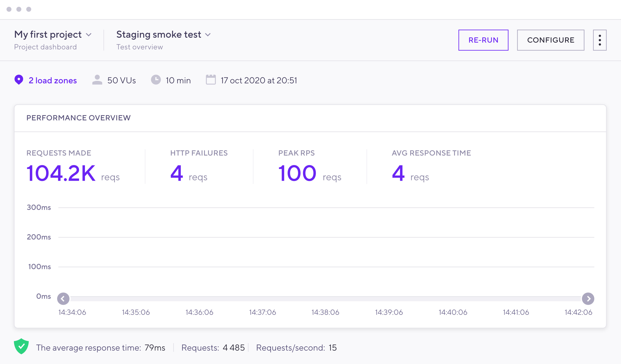Click the 79ms average response time value
This screenshot has width=621, height=364.
click(155, 348)
